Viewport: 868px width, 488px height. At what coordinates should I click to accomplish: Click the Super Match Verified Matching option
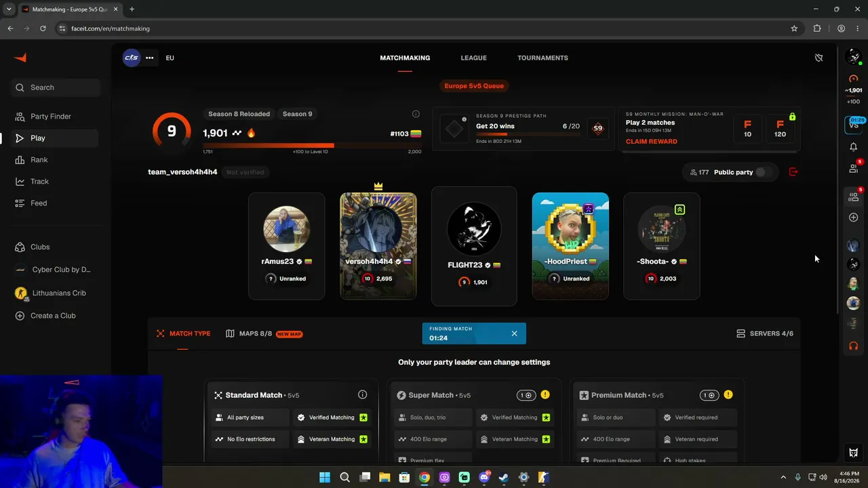point(515,418)
